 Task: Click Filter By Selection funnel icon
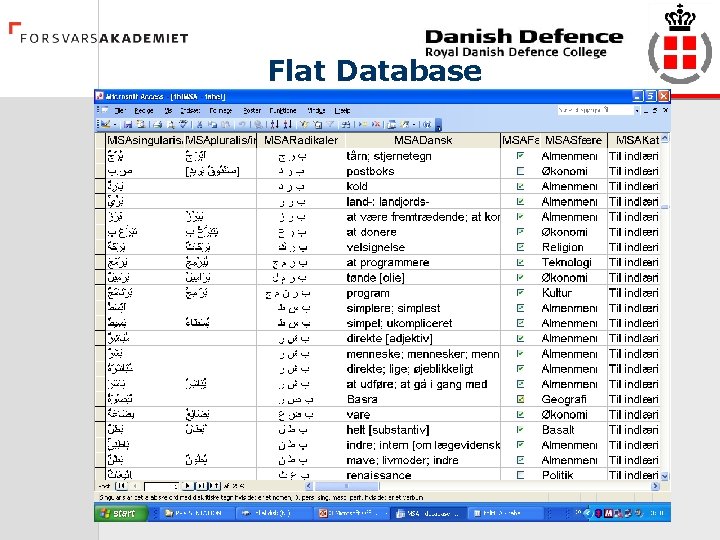[304, 124]
